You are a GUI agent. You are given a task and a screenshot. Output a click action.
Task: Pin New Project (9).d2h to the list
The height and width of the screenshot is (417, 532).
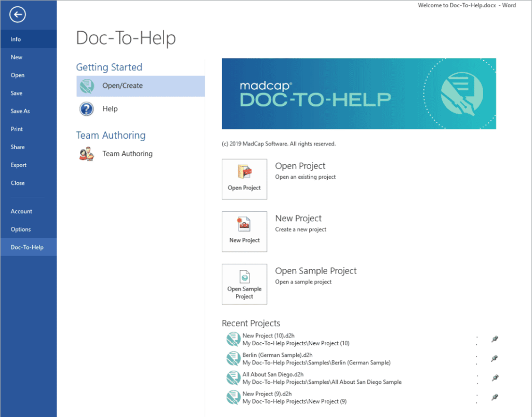click(x=495, y=397)
